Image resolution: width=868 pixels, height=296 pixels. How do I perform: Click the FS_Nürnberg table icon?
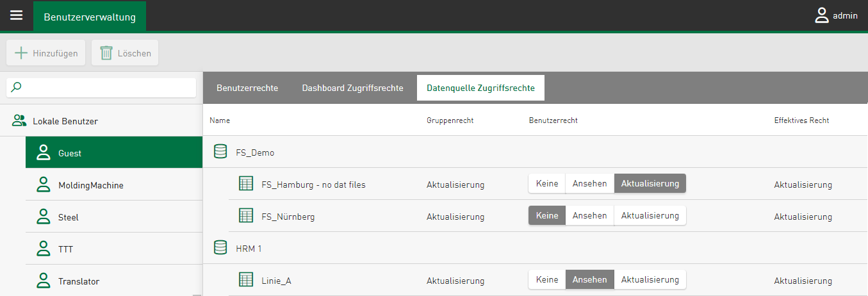(x=246, y=216)
